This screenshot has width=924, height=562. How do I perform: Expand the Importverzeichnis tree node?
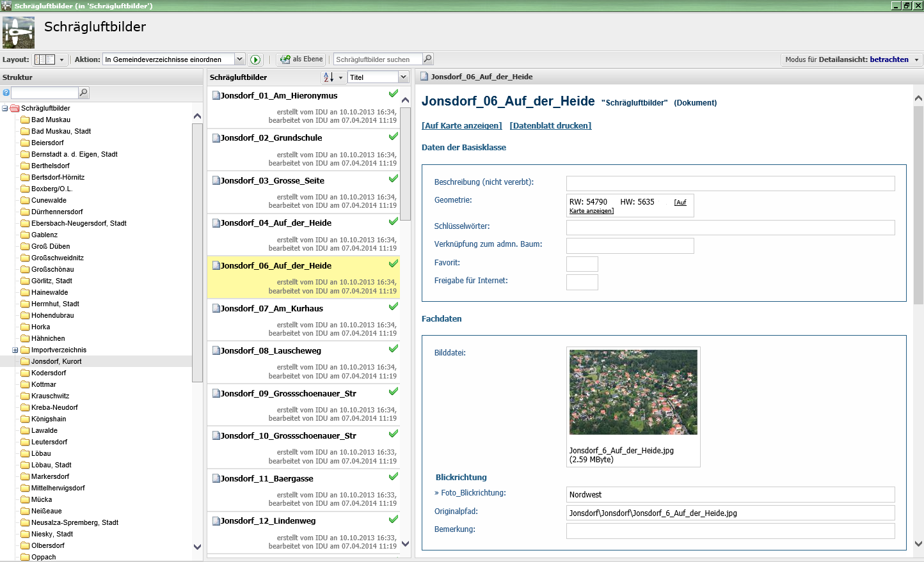[15, 350]
